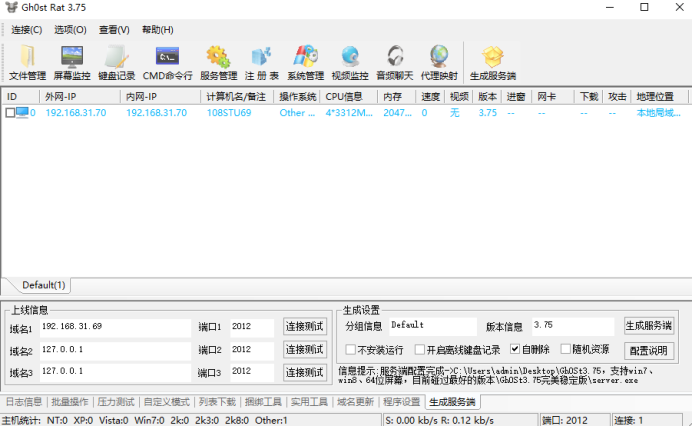Open the 帮助(H) menu
Image resolution: width=693 pixels, height=426 pixels.
(x=158, y=30)
